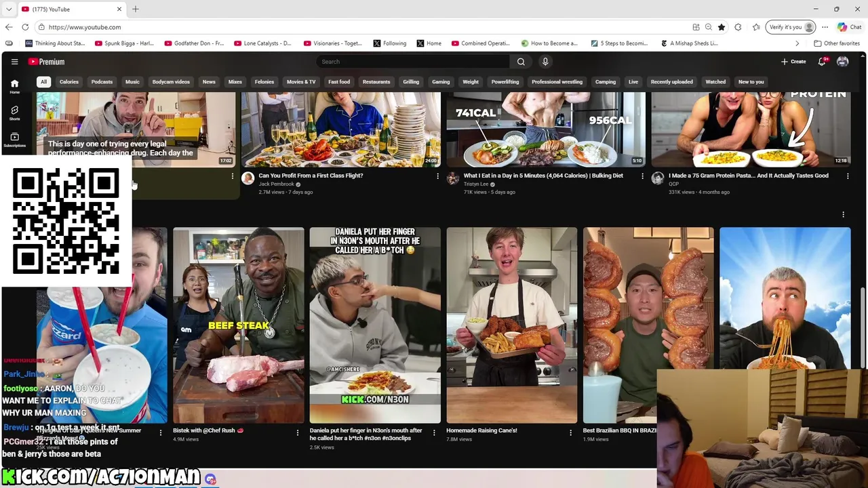Click the YouTube Premium logo
Screen dimensions: 868x488
click(x=47, y=62)
